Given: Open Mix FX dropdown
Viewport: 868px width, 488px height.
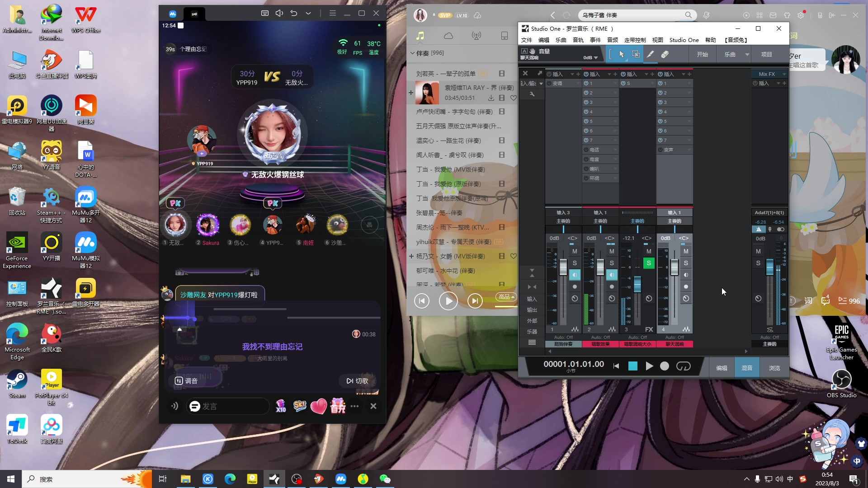Looking at the screenshot, I should [784, 74].
